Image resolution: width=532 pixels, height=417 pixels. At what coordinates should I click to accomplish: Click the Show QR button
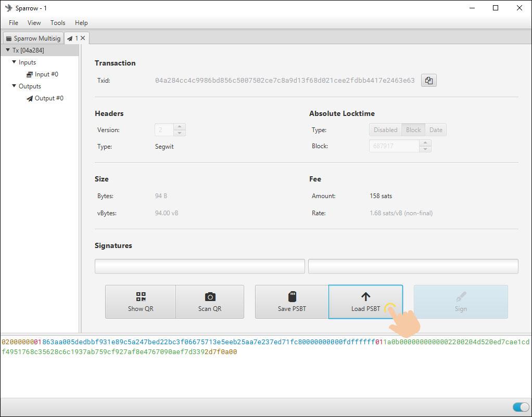tap(141, 302)
